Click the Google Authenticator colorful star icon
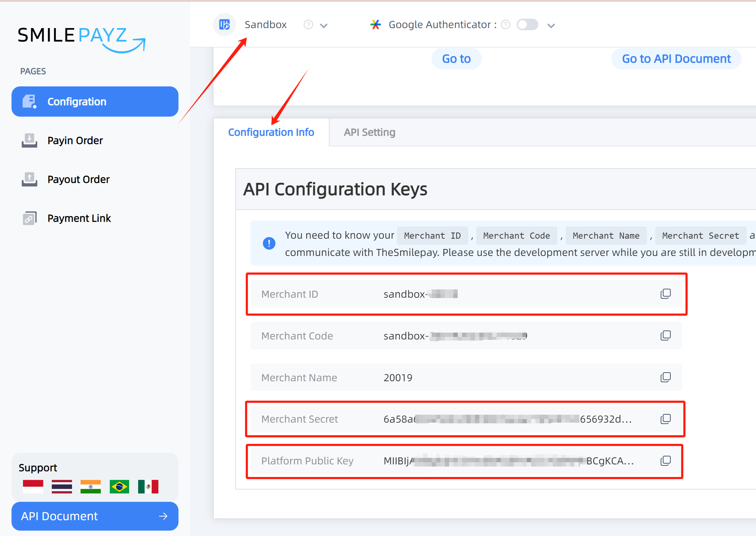 (376, 24)
